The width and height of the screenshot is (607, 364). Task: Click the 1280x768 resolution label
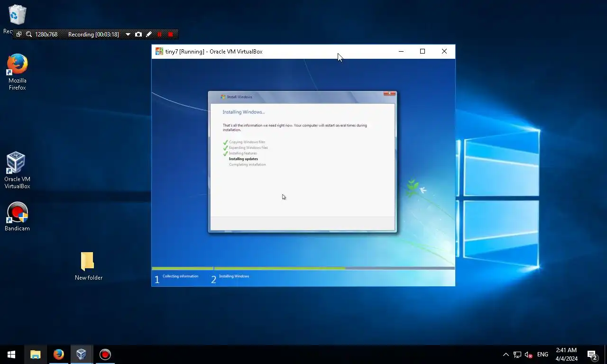point(46,34)
